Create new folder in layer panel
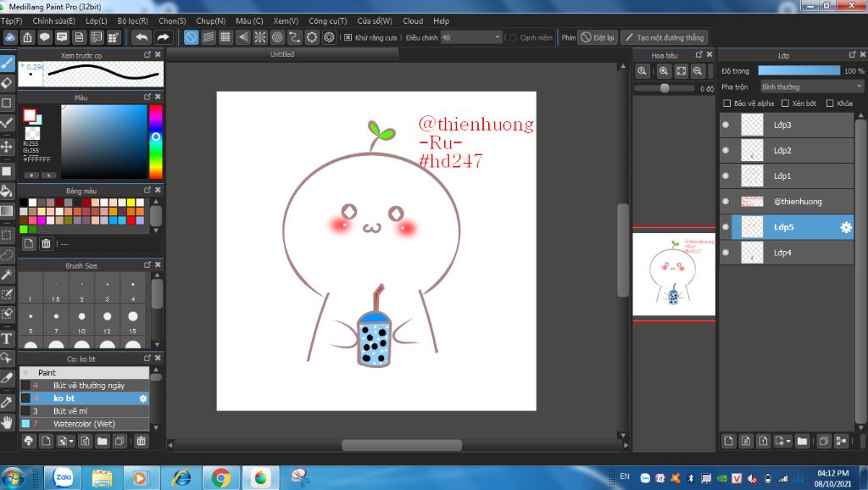Screen dimensions: 868x490 (802, 441)
